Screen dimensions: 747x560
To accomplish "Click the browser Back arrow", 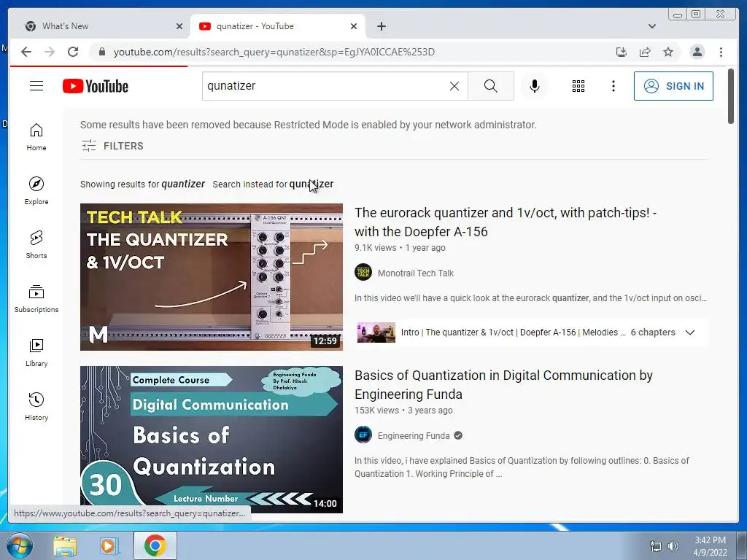I will 26,52.
